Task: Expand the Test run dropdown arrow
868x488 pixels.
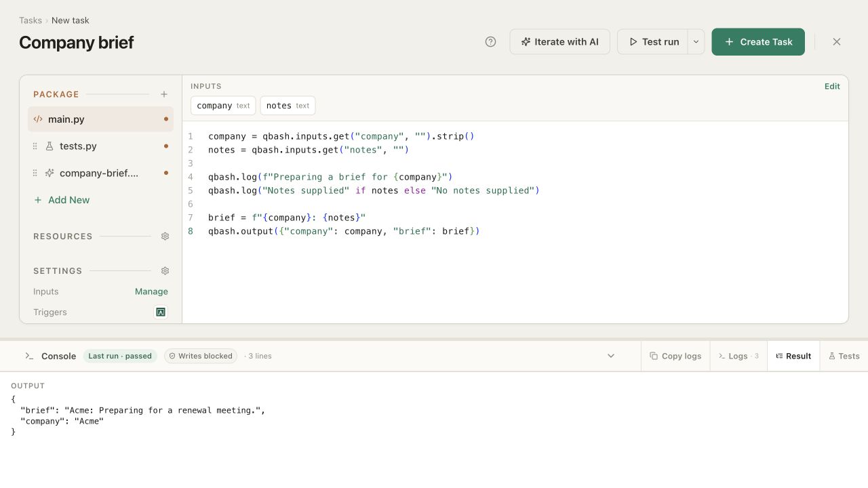Action: click(696, 42)
